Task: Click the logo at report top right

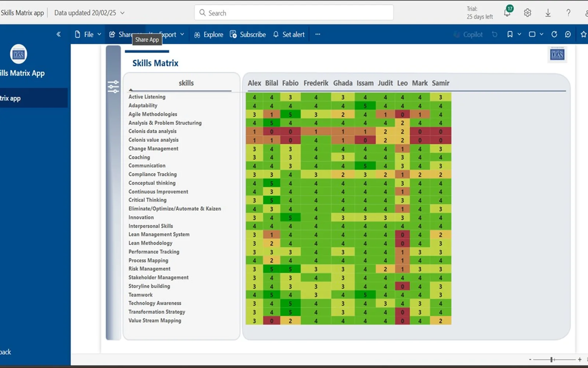Action: tap(557, 54)
